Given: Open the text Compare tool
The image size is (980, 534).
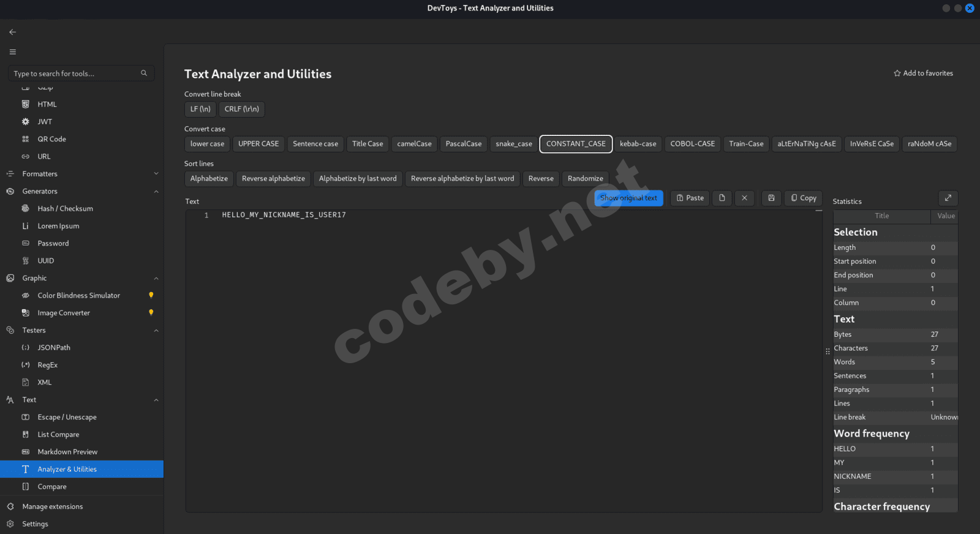Looking at the screenshot, I should pyautogui.click(x=82, y=487).
